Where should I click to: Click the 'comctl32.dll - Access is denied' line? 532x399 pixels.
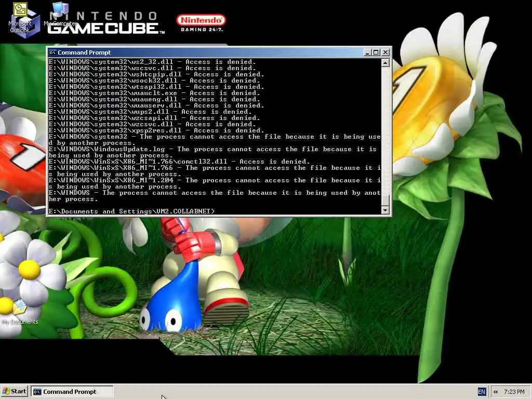point(179,162)
